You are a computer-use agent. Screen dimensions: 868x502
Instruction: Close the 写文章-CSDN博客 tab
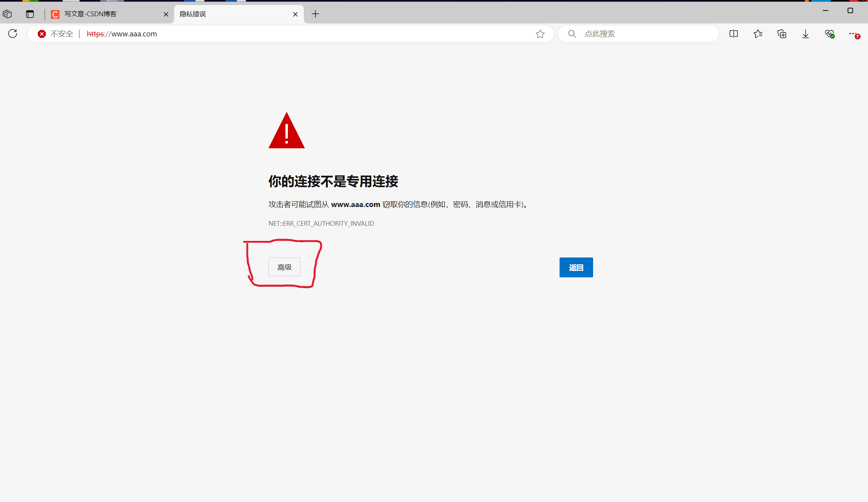pos(166,14)
